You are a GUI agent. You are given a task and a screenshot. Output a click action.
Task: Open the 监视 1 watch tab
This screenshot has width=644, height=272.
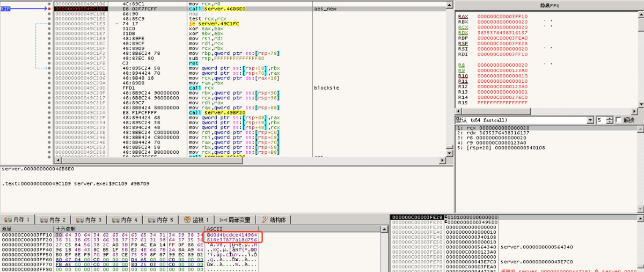(x=196, y=220)
